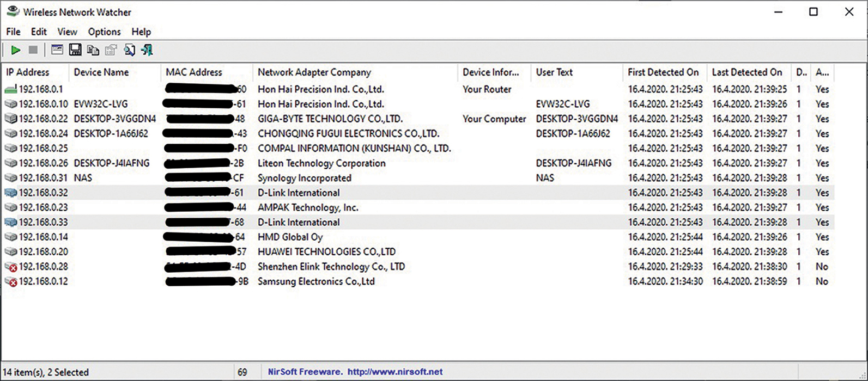
Task: Sort by the User Text column header
Action: point(576,72)
